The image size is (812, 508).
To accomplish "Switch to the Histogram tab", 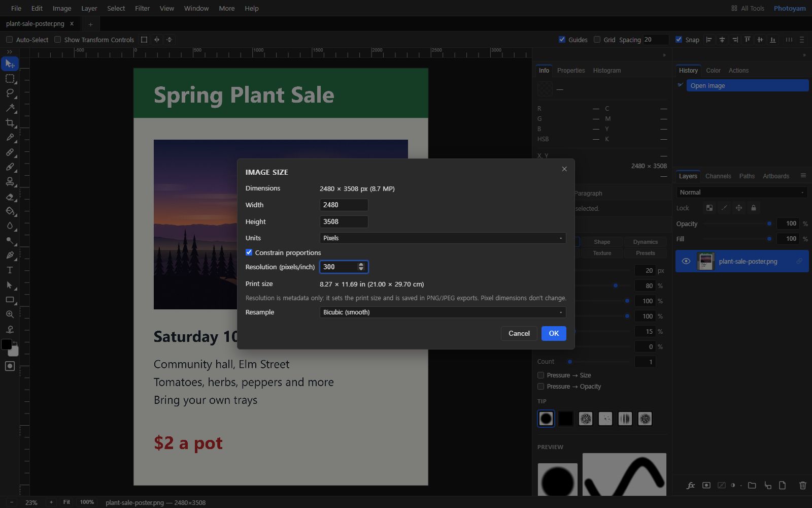I will coord(607,71).
